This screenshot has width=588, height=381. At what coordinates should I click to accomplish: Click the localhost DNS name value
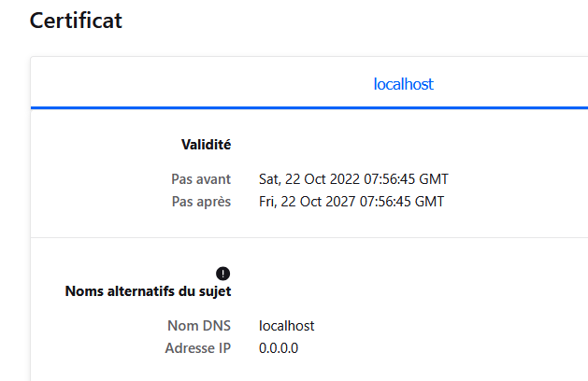(x=286, y=326)
